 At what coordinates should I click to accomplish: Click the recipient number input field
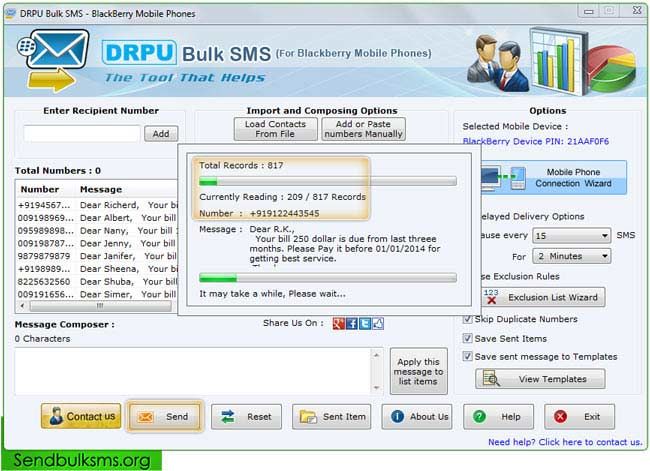click(x=82, y=134)
